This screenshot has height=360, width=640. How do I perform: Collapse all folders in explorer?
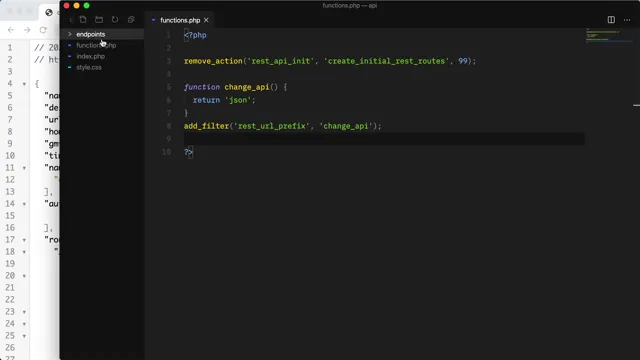tap(131, 20)
